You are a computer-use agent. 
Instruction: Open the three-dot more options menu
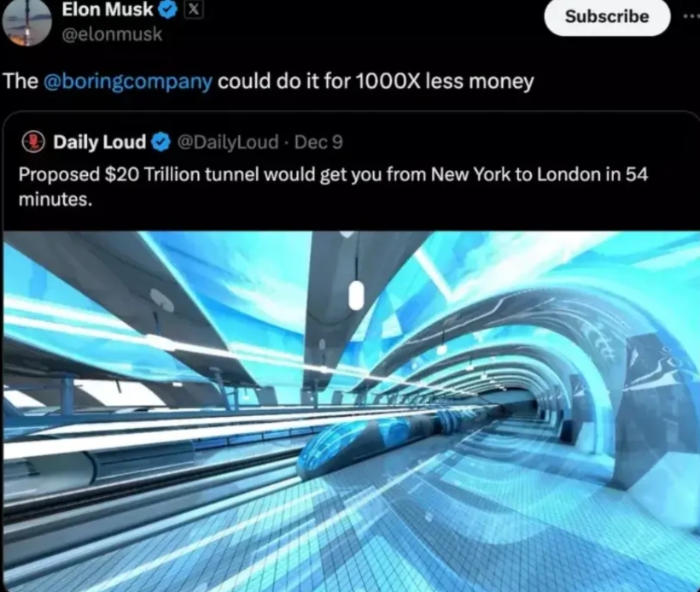point(691,17)
